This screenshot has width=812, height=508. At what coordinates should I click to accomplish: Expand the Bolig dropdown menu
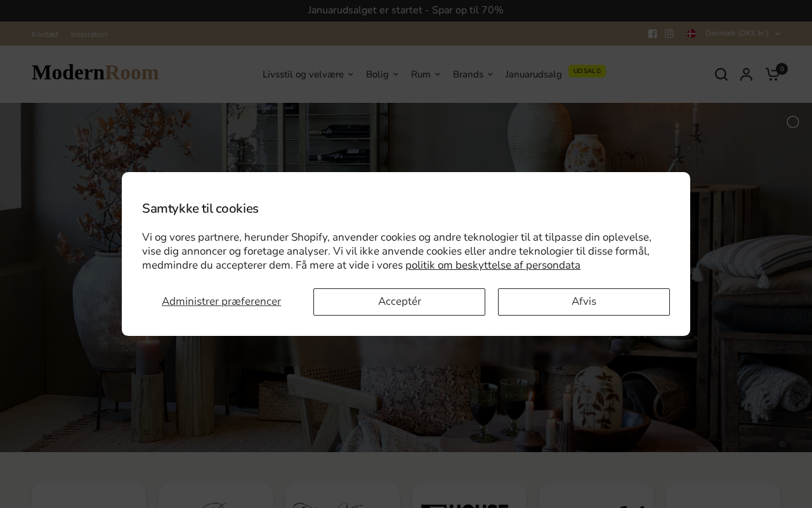(x=382, y=74)
